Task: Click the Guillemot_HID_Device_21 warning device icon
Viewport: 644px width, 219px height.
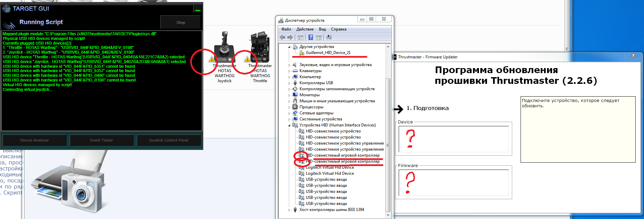Action: (x=302, y=53)
